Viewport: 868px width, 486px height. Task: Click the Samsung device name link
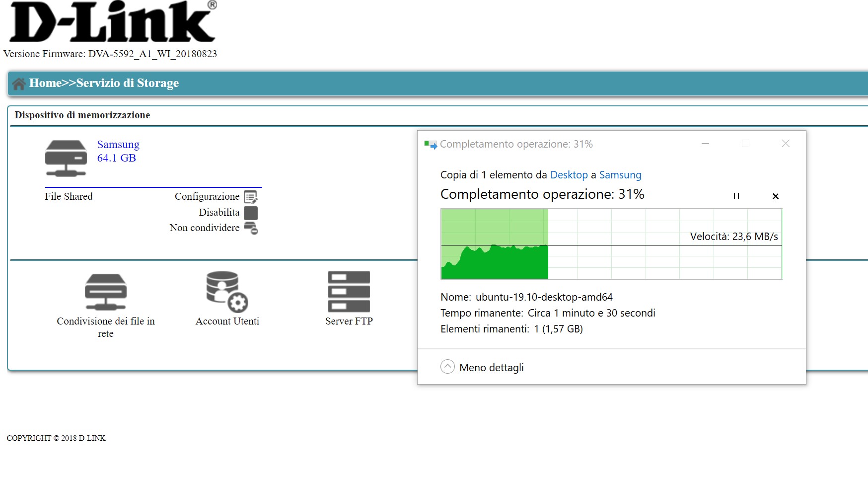(x=118, y=145)
